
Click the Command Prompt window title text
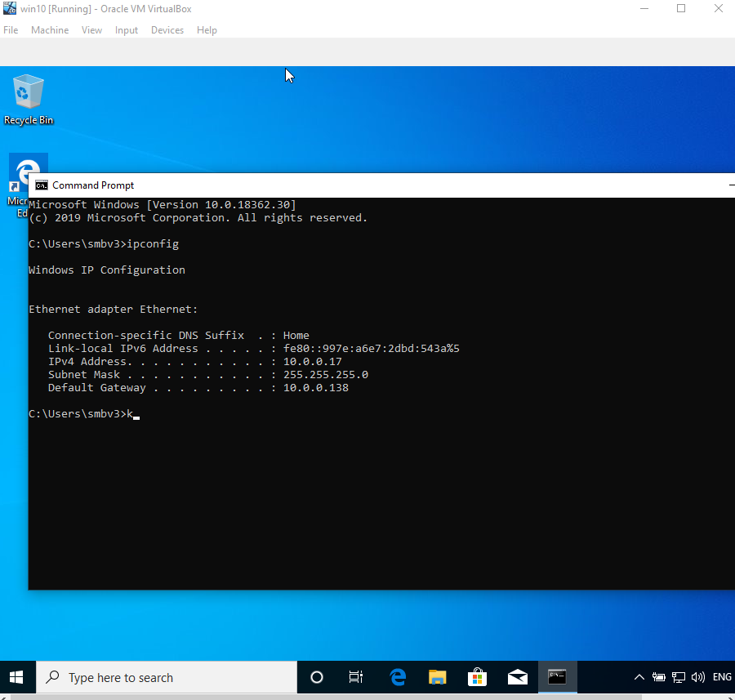point(93,185)
